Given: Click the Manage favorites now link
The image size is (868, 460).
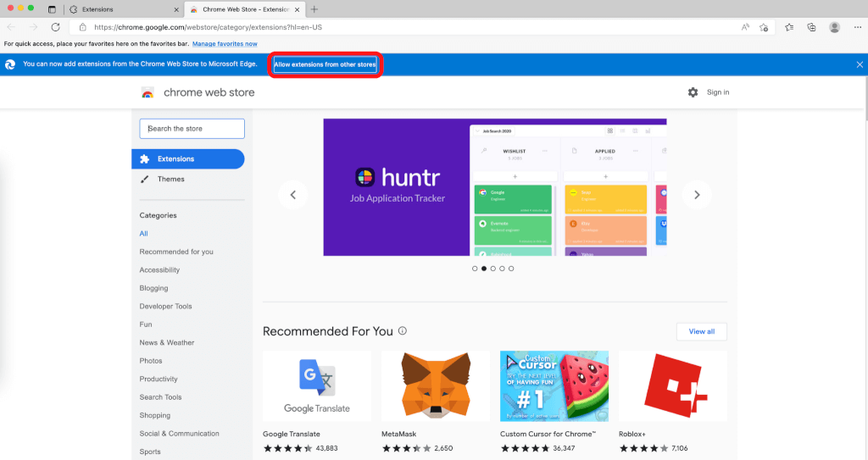Looking at the screenshot, I should pyautogui.click(x=225, y=43).
